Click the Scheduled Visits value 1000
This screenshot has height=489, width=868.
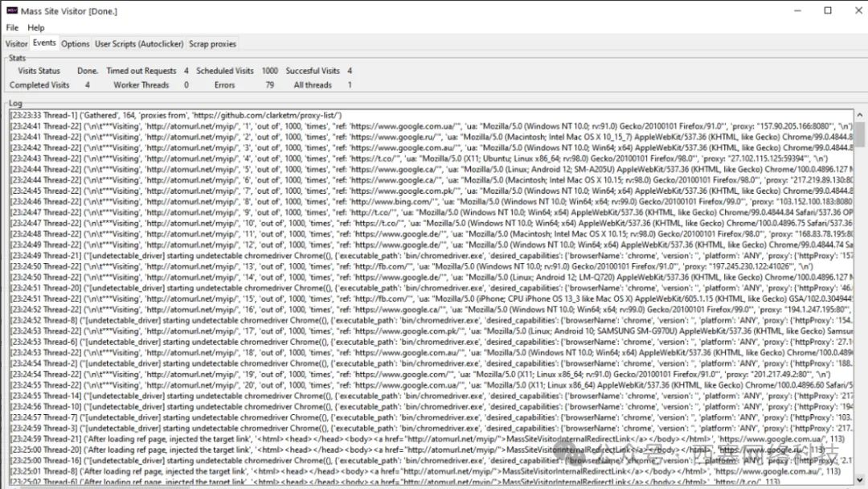pos(269,71)
